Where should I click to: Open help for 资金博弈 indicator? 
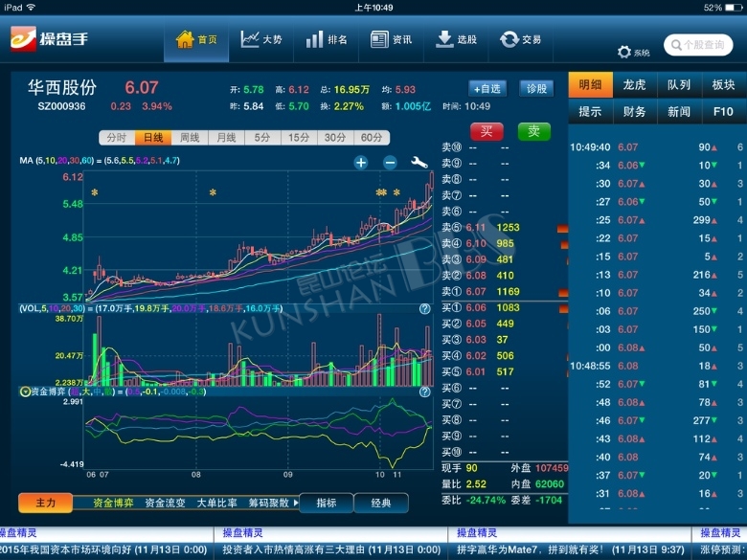424,392
